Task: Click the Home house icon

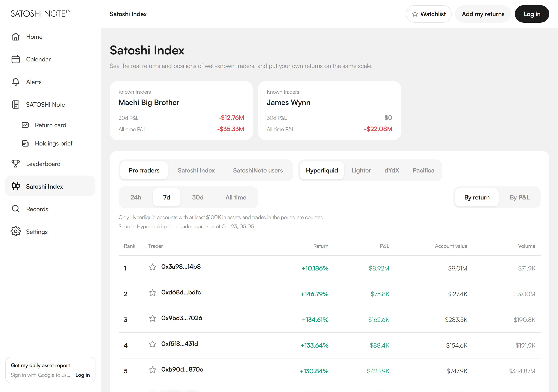Action: coord(15,37)
